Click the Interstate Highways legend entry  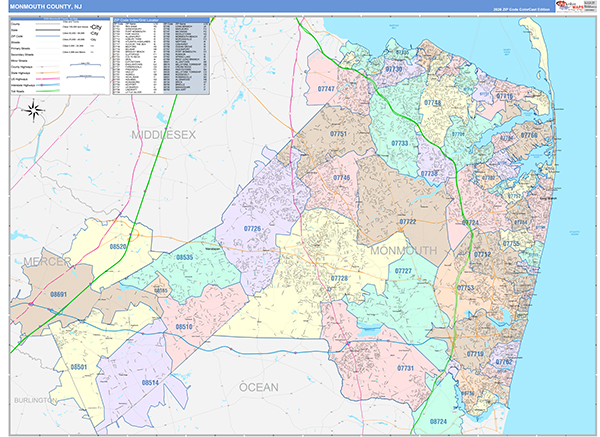(35, 85)
